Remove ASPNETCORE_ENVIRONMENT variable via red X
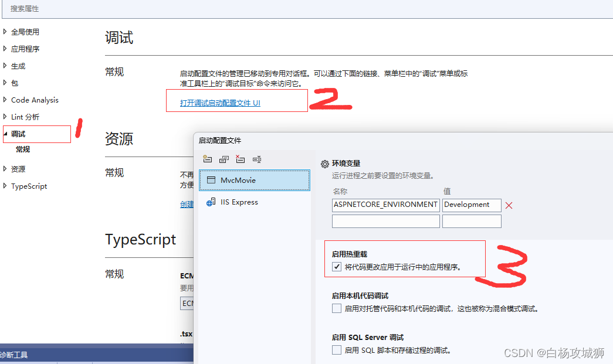The image size is (613, 364). click(509, 205)
